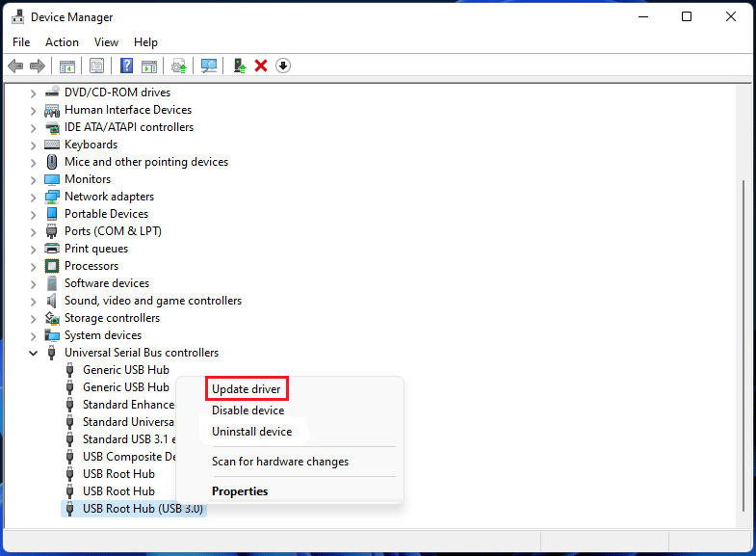The height and width of the screenshot is (556, 756).
Task: Expand the System devices node
Action: coord(33,336)
